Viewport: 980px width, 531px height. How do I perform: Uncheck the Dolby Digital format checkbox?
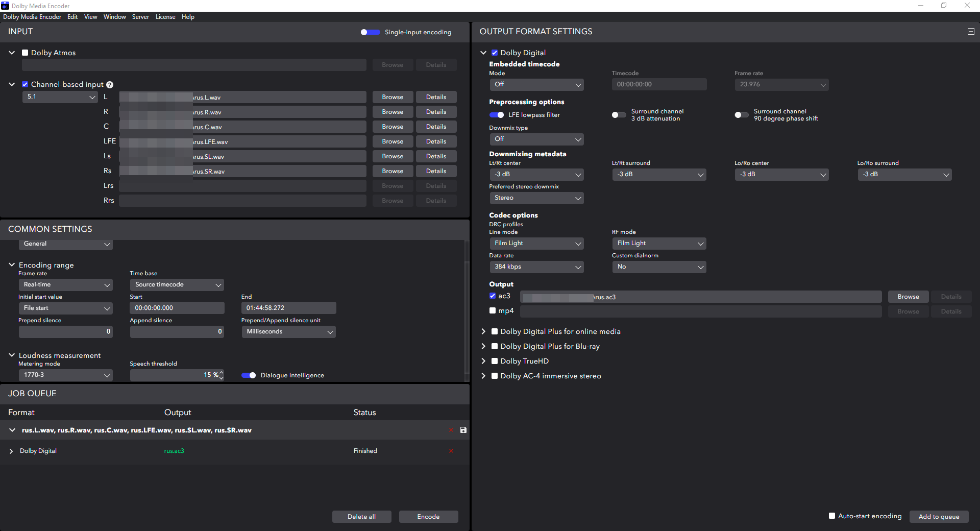[495, 53]
